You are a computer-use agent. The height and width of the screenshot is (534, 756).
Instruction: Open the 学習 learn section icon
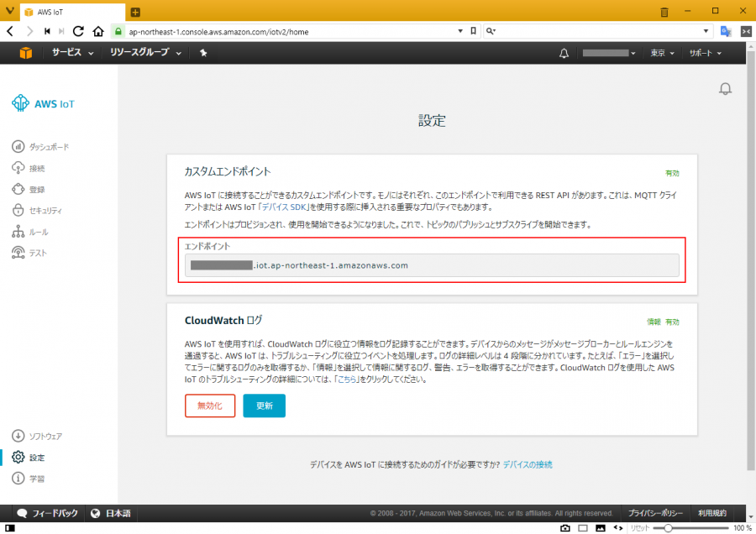(x=18, y=478)
